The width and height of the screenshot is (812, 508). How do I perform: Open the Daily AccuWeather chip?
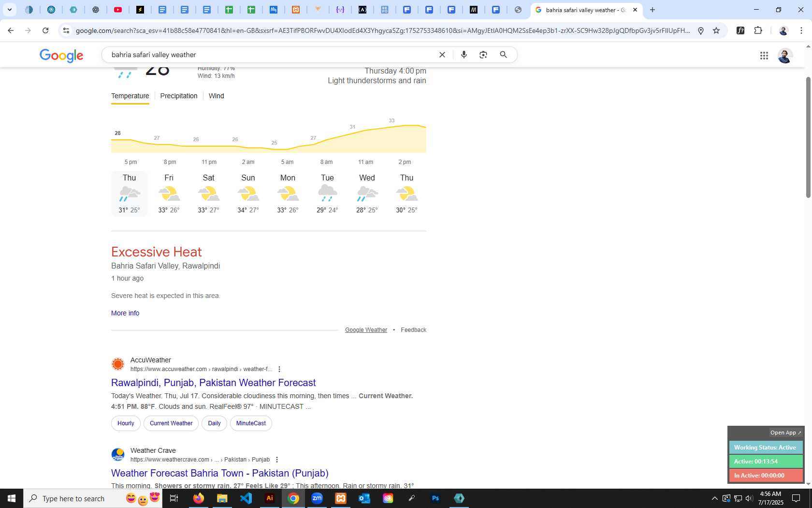[x=214, y=423]
